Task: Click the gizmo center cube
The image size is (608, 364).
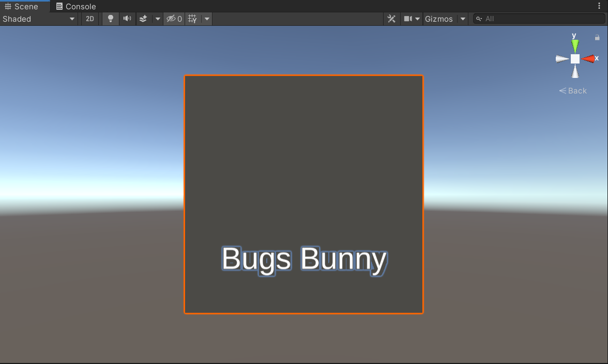Action: (575, 59)
